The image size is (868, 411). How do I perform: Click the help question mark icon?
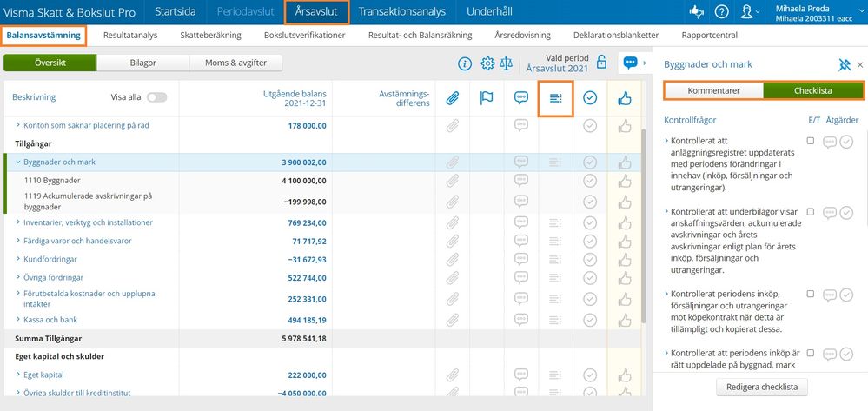coord(721,11)
